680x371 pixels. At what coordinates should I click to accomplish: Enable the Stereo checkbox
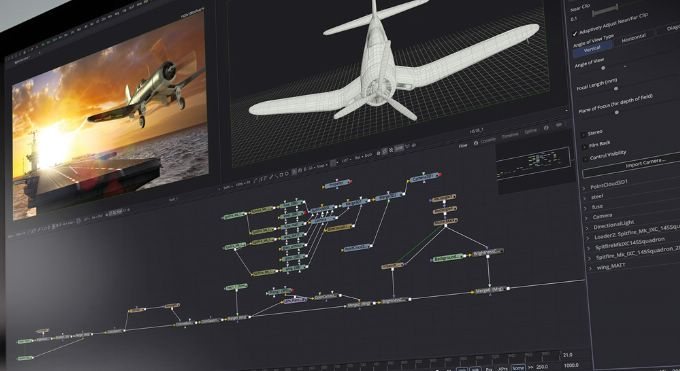[583, 135]
